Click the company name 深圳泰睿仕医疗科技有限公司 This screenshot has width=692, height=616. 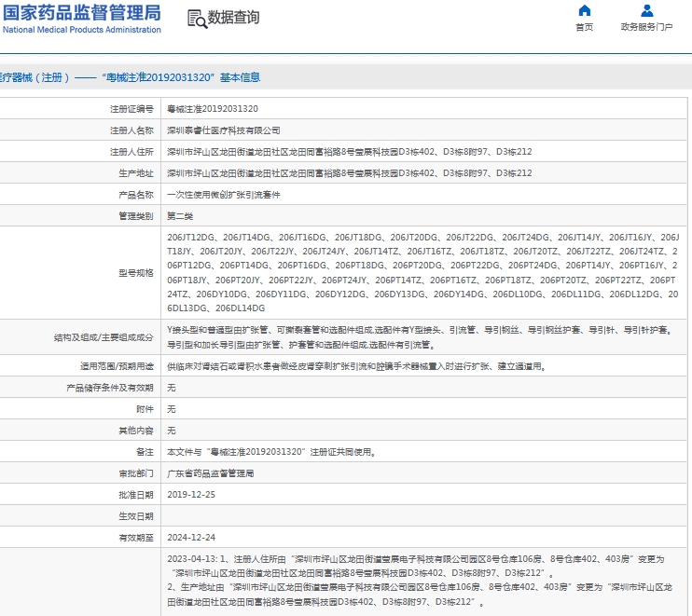pos(224,130)
